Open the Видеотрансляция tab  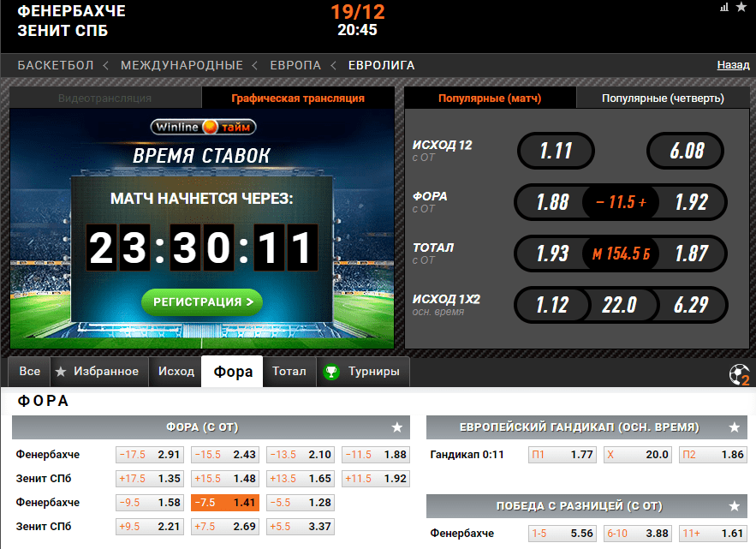click(105, 98)
